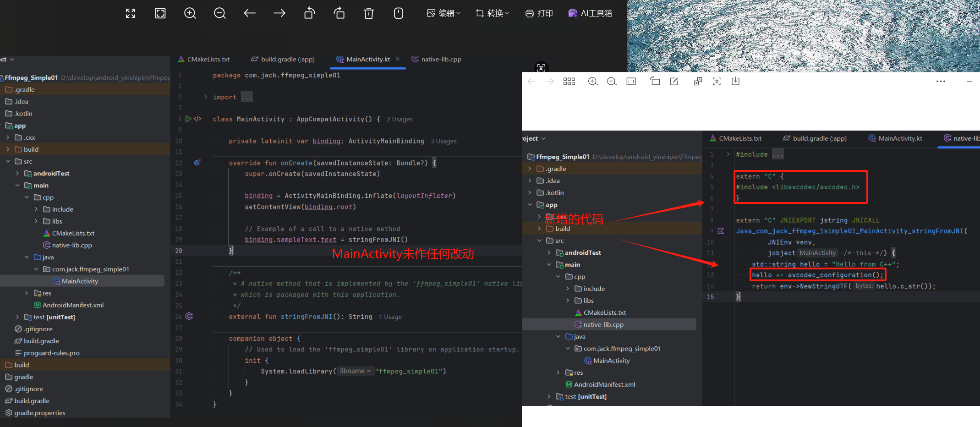Enter fullscreen using the expand-arrows icon in dark viewer toolbar

(x=131, y=13)
